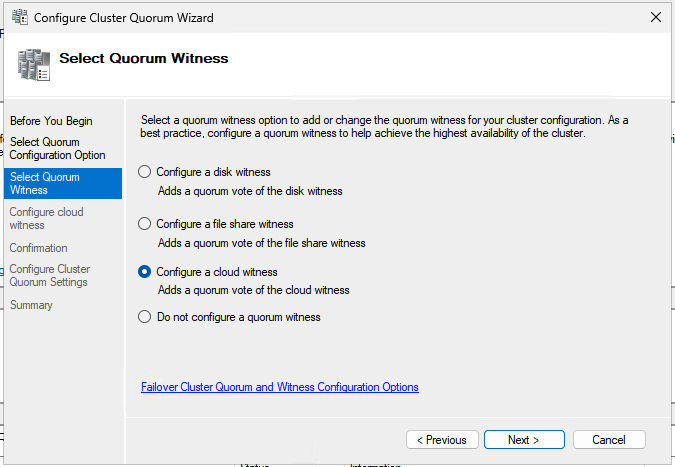This screenshot has width=675, height=467.
Task: Open the Configure Cluster Quorum Settings step
Action: click(49, 276)
